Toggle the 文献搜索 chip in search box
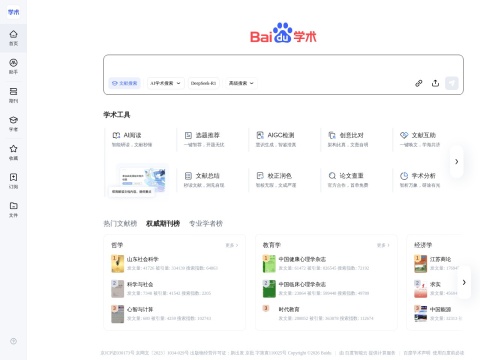Image resolution: width=480 pixels, height=360 pixels. [x=125, y=83]
